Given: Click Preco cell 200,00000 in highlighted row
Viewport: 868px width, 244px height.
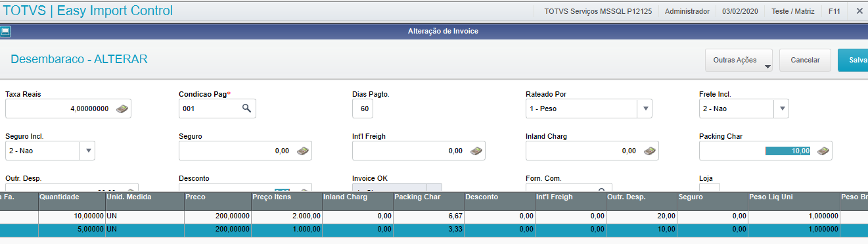Looking at the screenshot, I should click(217, 230).
